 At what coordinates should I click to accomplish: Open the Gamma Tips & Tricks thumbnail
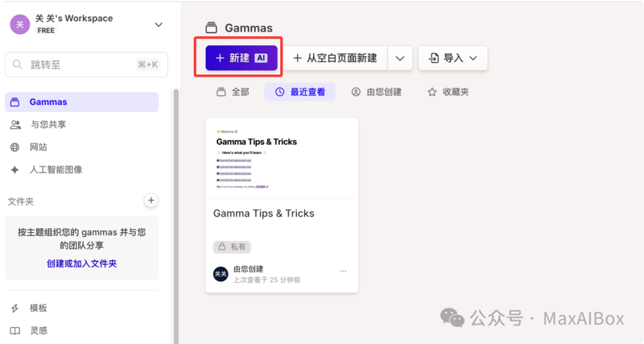pos(282,158)
